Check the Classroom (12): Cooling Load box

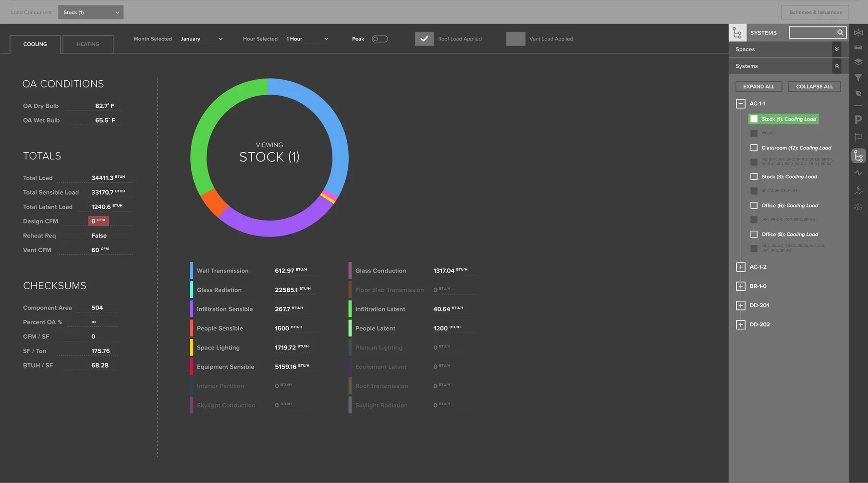[x=754, y=148]
